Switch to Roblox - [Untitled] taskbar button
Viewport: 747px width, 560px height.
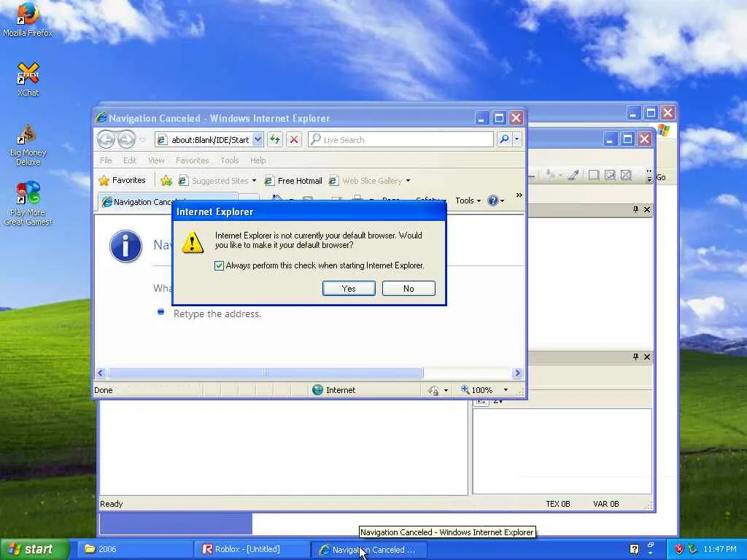(253, 549)
